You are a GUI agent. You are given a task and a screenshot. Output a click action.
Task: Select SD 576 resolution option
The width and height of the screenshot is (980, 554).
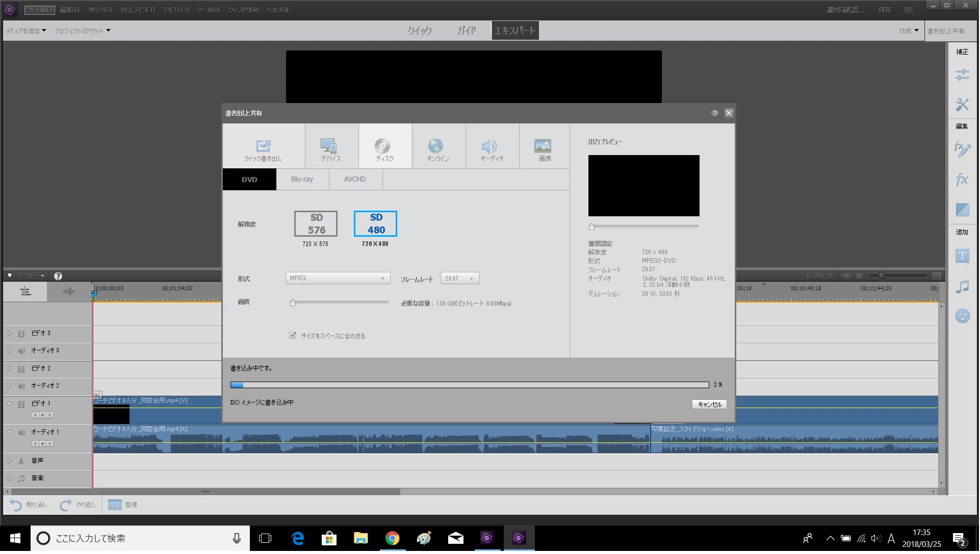point(316,224)
